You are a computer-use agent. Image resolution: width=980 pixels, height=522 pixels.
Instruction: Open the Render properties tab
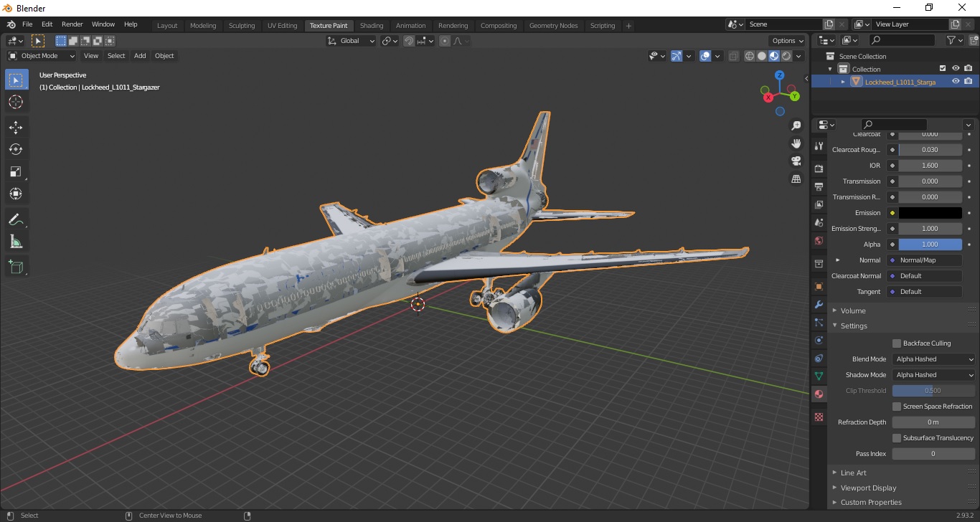(x=819, y=169)
